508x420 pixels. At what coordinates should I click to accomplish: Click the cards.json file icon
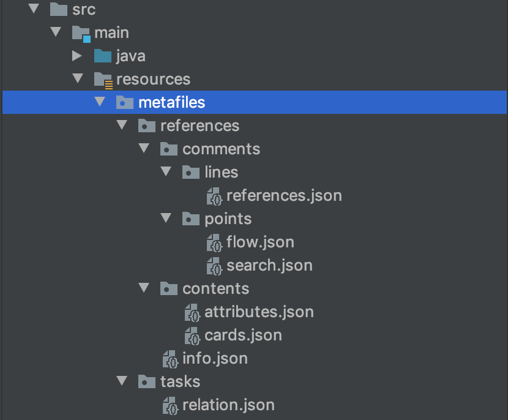[x=192, y=336]
